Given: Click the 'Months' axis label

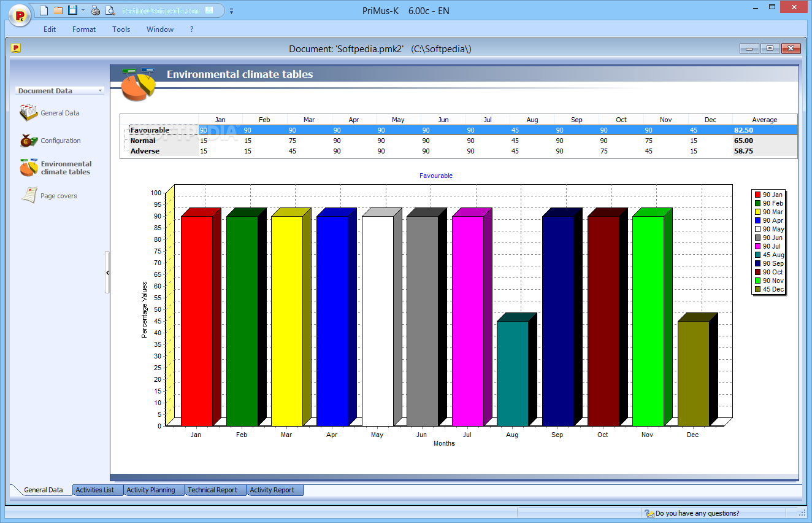Looking at the screenshot, I should point(444,443).
